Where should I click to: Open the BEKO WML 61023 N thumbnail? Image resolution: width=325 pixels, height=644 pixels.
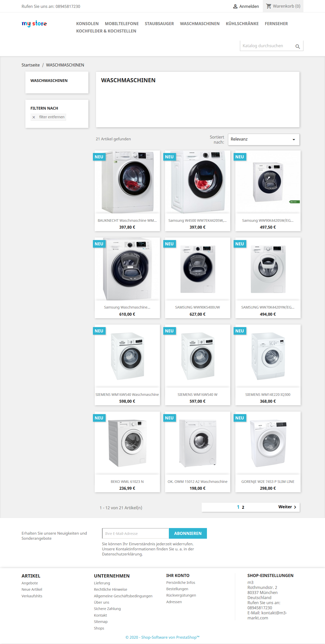127,443
